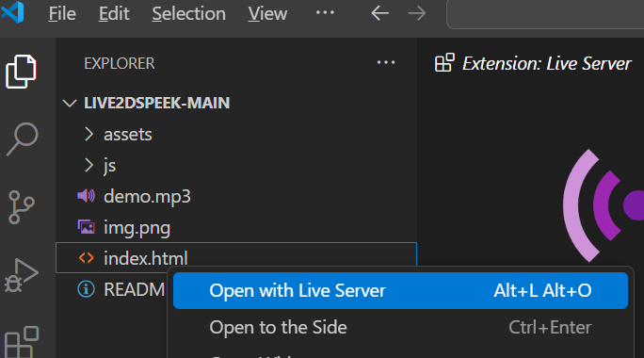Switch to the Extension: Live Server tab
This screenshot has width=644, height=358.
pyautogui.click(x=533, y=63)
